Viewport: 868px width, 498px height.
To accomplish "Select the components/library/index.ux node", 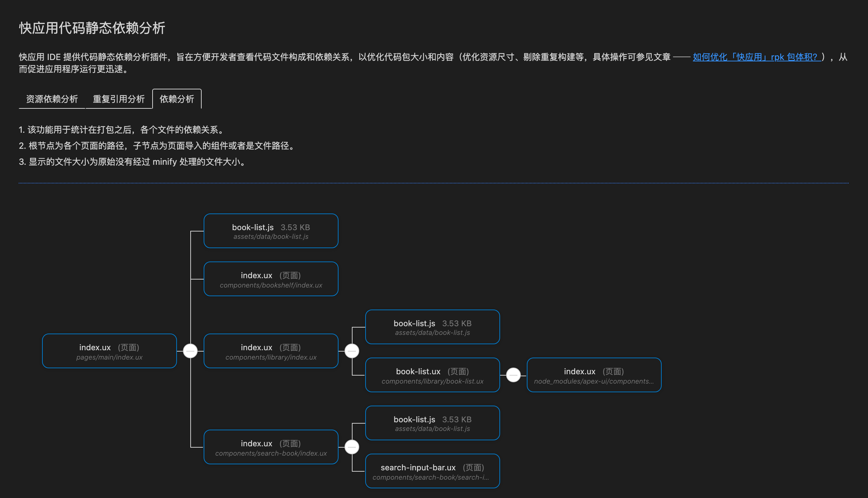I will click(271, 351).
